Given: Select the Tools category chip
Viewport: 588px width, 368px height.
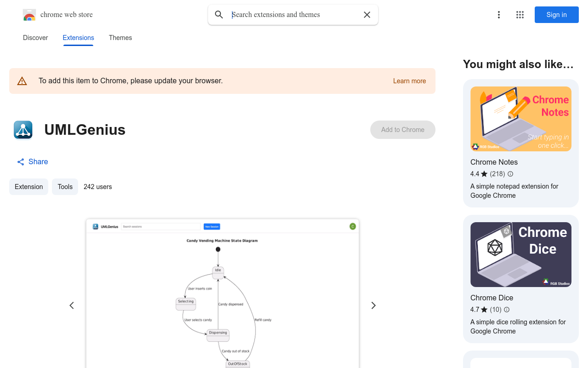Looking at the screenshot, I should click(65, 187).
